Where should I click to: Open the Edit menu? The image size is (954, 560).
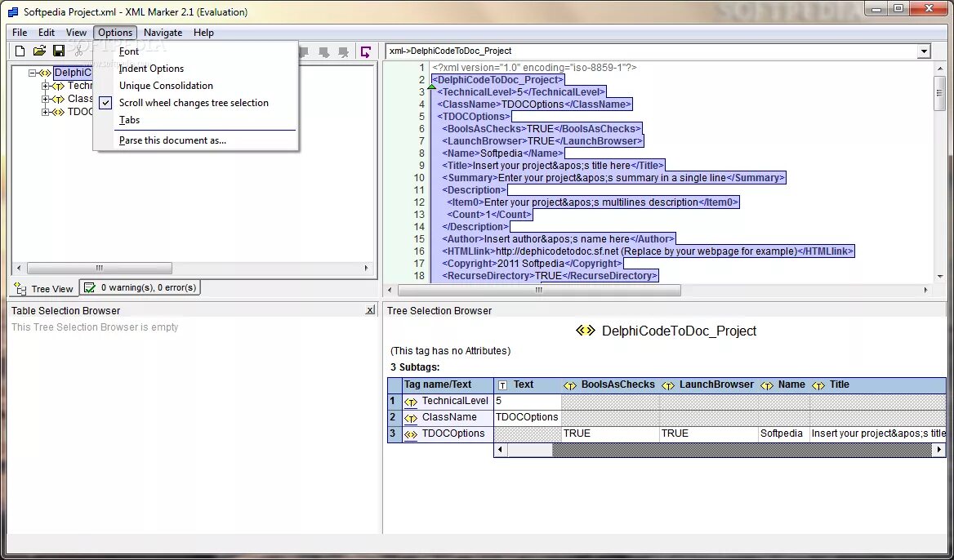pyautogui.click(x=47, y=33)
